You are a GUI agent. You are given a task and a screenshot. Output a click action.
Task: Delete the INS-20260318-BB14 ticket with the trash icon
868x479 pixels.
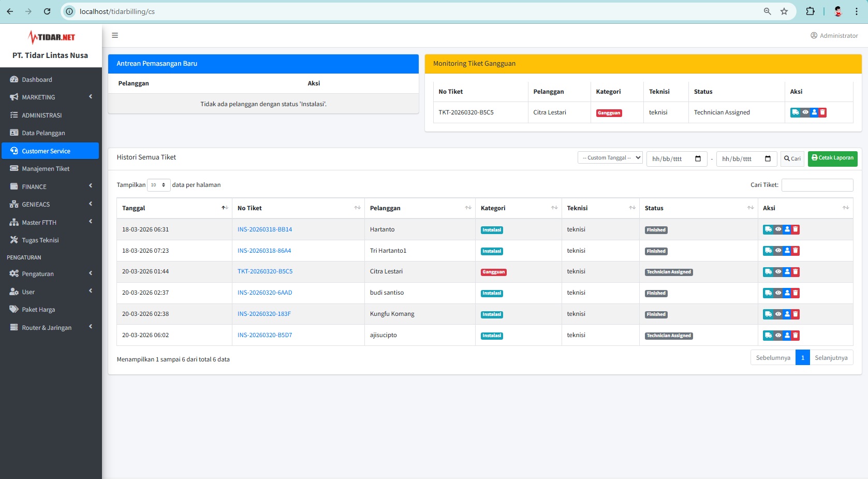pyautogui.click(x=796, y=229)
